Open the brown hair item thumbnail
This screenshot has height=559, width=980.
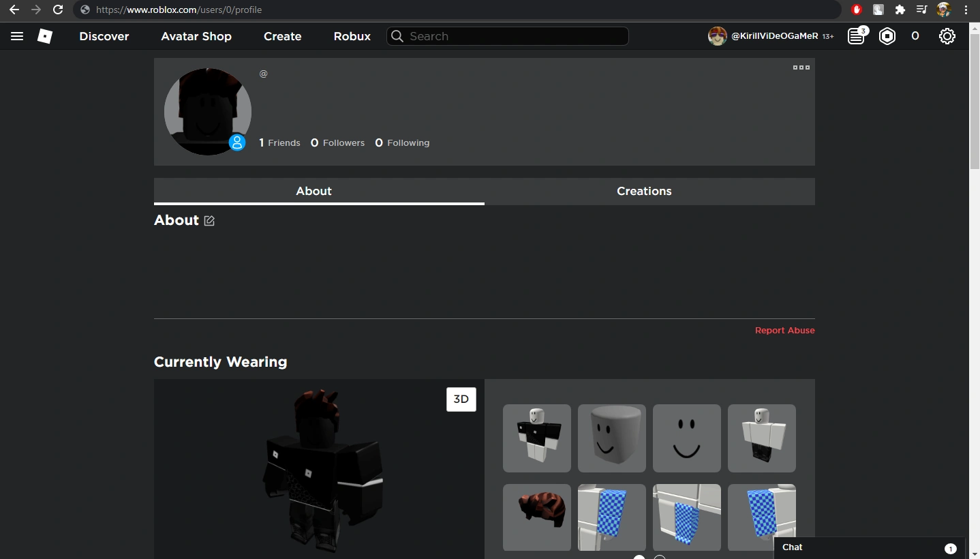[x=537, y=517]
